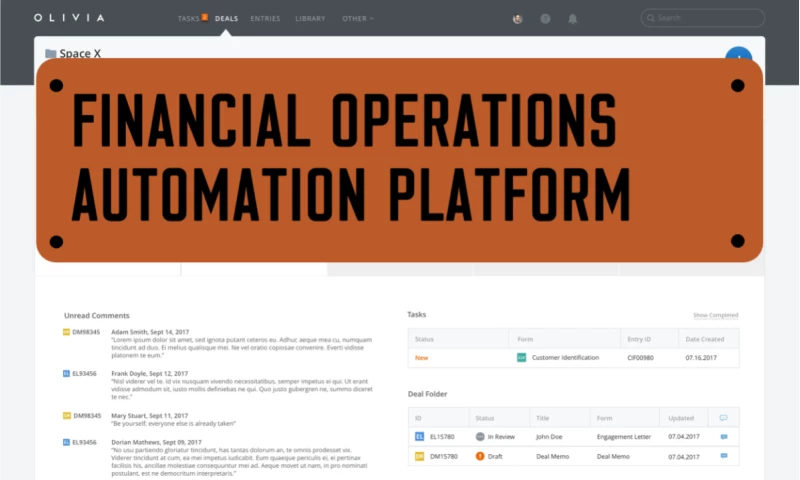Click the Unread Comments heading
Screen dimensions: 800x480
[x=96, y=315]
